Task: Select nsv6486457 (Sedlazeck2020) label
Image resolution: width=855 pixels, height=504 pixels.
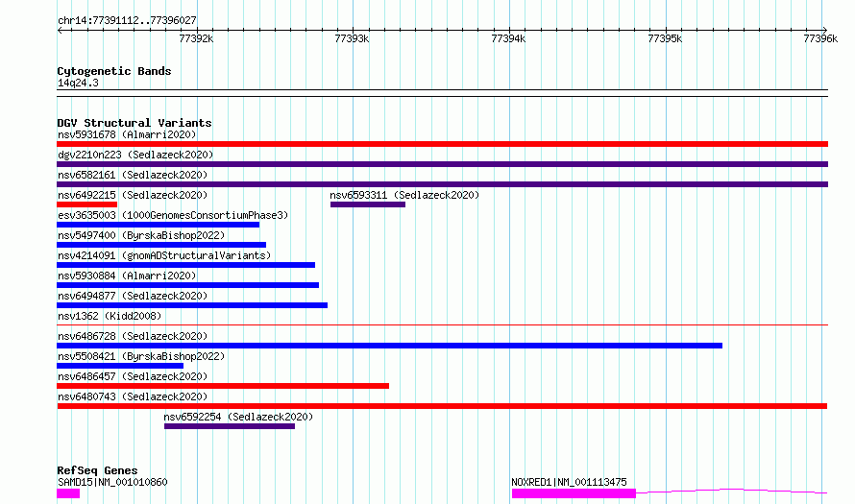Action: pos(133,376)
